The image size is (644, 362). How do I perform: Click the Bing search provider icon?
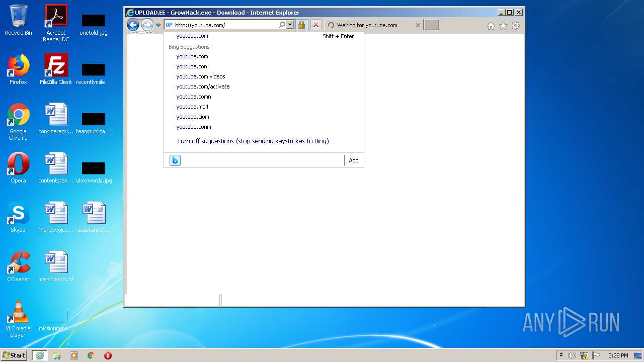coord(175,160)
